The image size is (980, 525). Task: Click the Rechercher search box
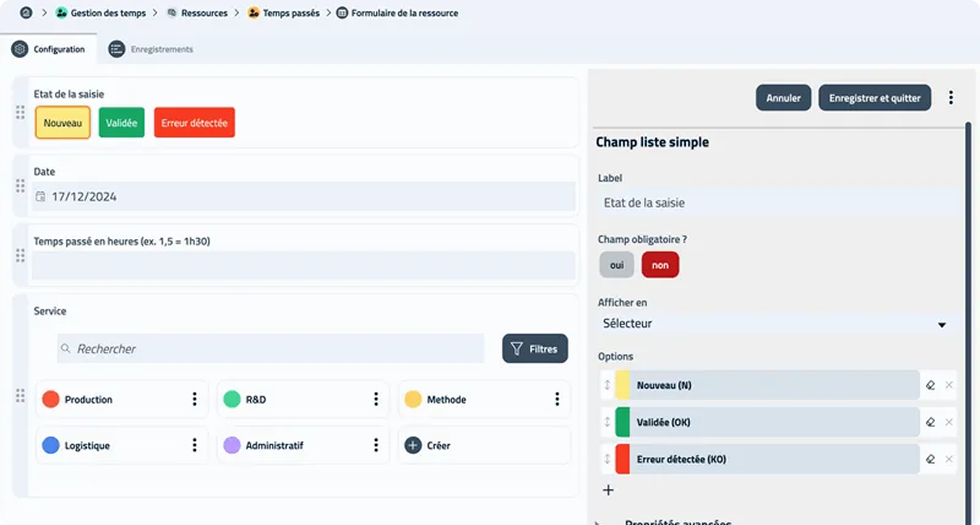[x=270, y=349]
